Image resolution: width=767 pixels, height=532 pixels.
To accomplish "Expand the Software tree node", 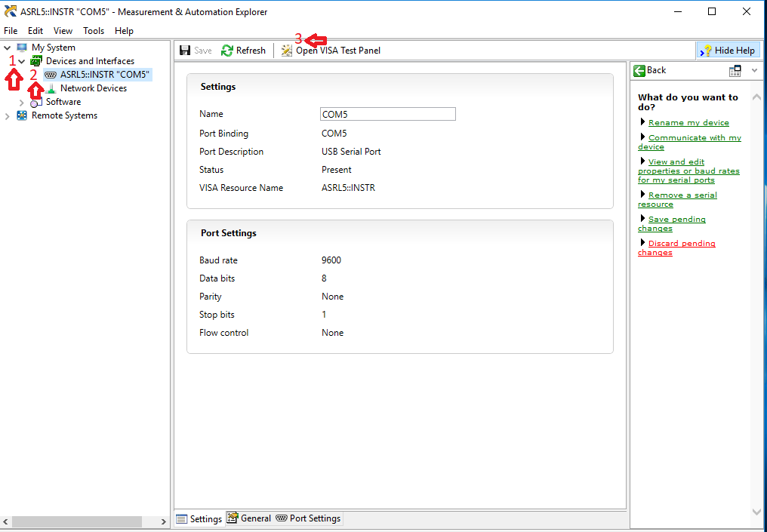I will tap(22, 103).
